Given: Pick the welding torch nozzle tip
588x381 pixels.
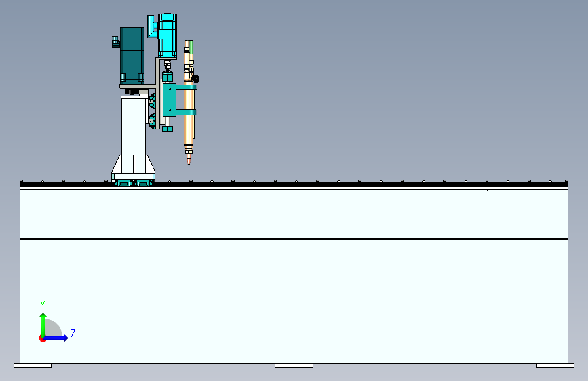Looking at the screenshot, I should (x=189, y=159).
